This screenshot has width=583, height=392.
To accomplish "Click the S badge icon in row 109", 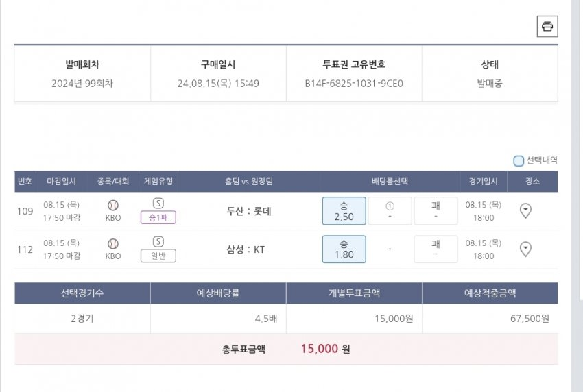I will pyautogui.click(x=158, y=204).
